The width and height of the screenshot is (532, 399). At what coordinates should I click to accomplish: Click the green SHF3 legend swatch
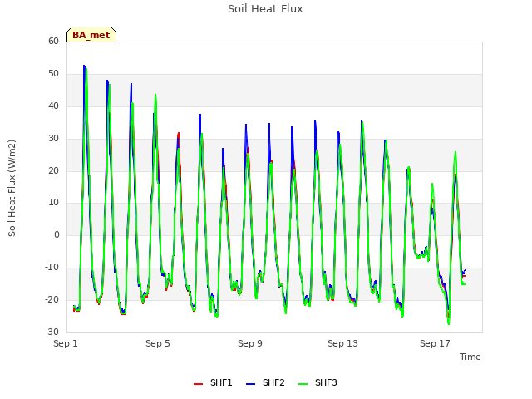click(303, 384)
